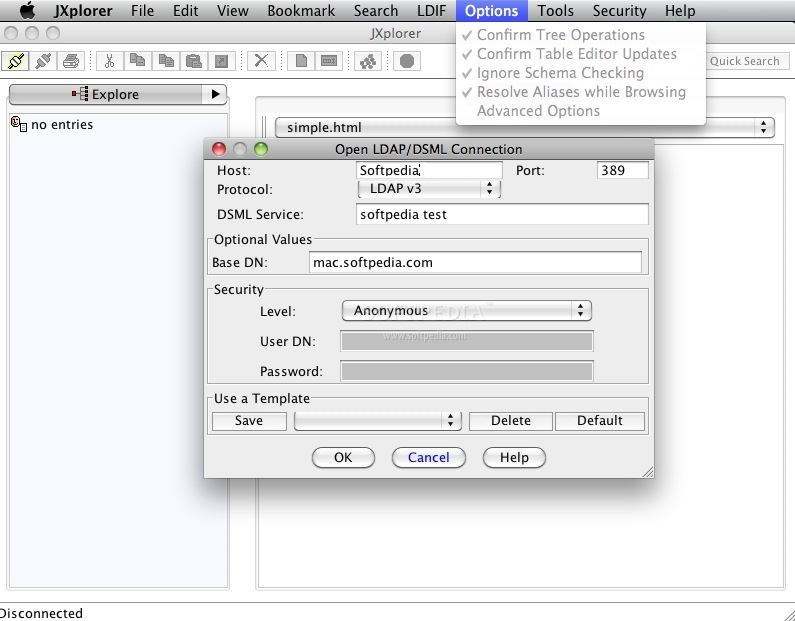Click the Save template button

click(249, 421)
